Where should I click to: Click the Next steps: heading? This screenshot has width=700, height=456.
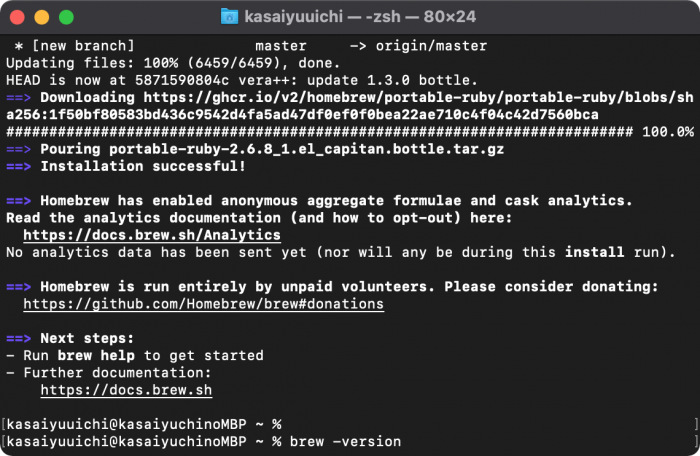tap(87, 338)
